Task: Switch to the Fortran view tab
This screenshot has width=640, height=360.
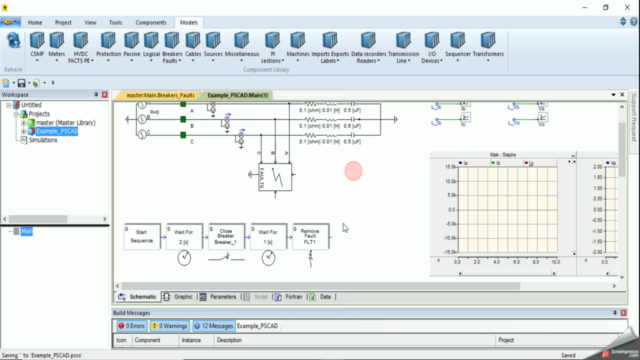Action: pyautogui.click(x=289, y=297)
